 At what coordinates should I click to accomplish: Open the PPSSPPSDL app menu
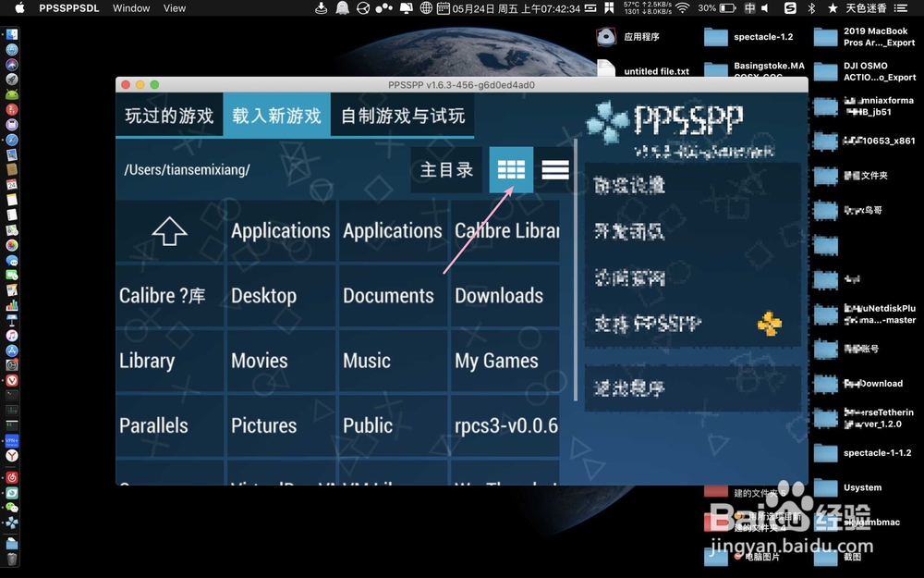click(69, 8)
